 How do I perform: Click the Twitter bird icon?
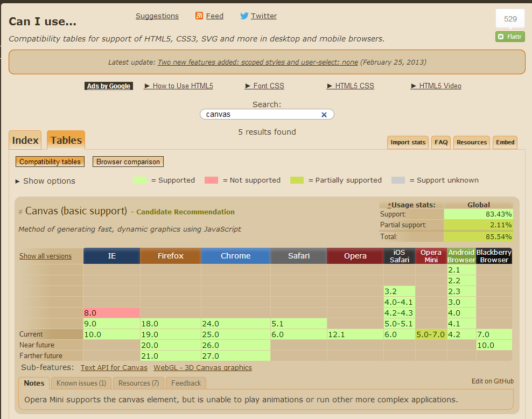pyautogui.click(x=244, y=16)
